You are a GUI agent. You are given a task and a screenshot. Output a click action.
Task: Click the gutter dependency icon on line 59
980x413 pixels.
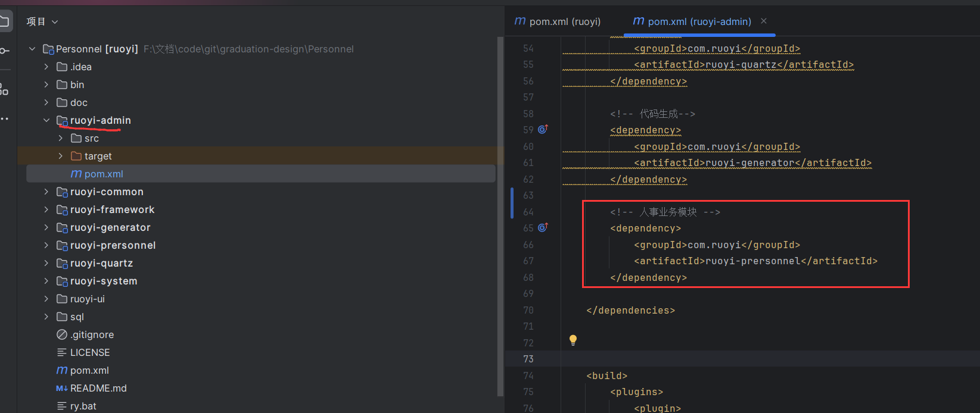[543, 129]
